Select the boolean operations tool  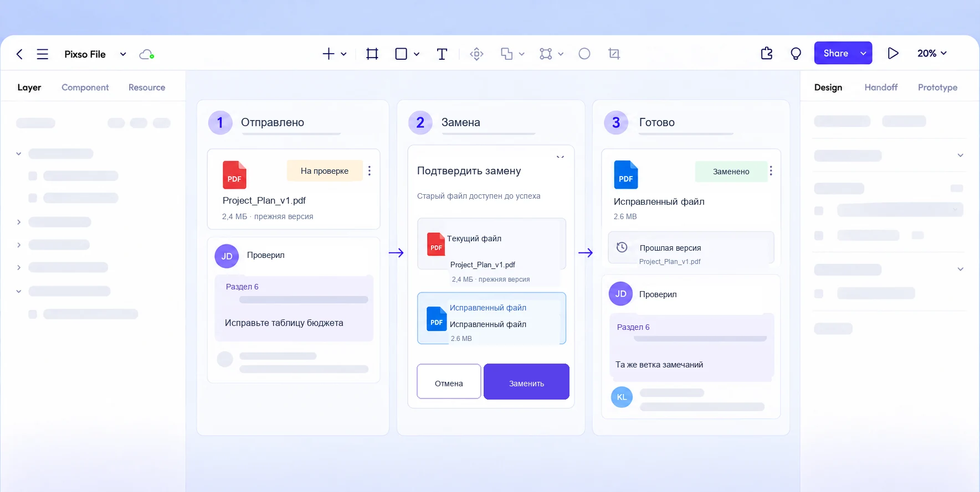tap(506, 54)
